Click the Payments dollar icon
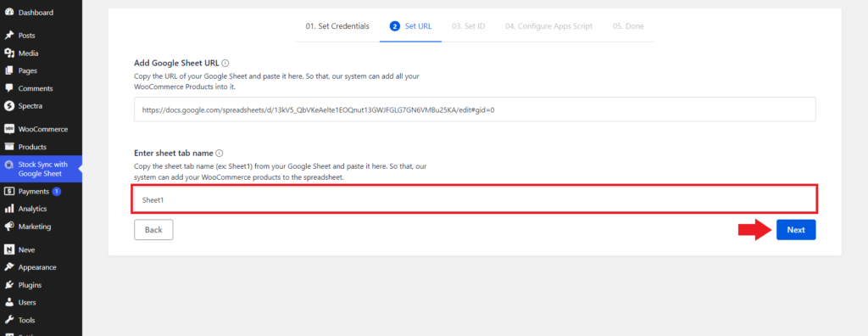Viewport: 868px width, 336px height. pos(8,191)
